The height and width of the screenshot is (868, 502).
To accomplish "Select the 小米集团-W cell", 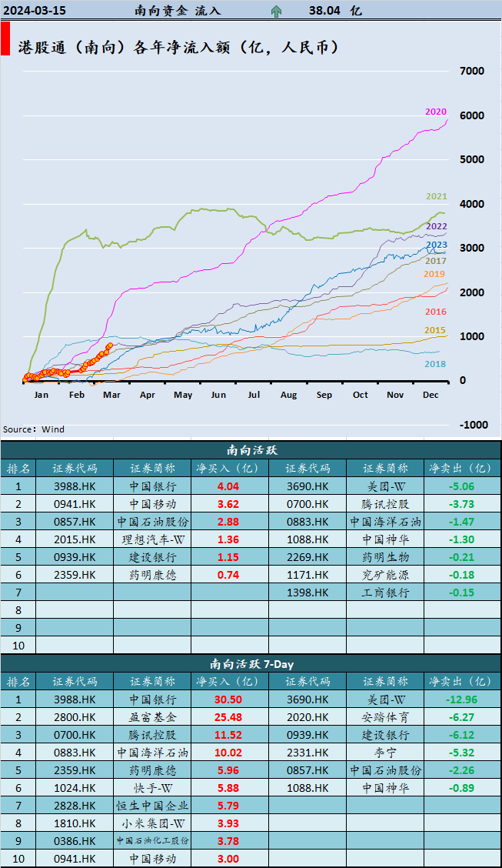I will 152,823.
